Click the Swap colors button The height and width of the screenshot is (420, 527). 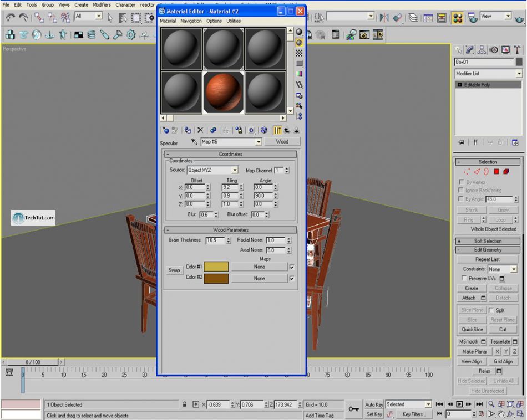pos(174,270)
